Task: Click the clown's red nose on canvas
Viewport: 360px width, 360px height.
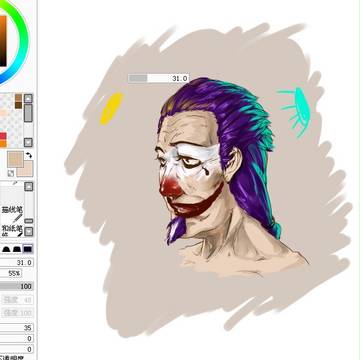Action: [x=171, y=188]
